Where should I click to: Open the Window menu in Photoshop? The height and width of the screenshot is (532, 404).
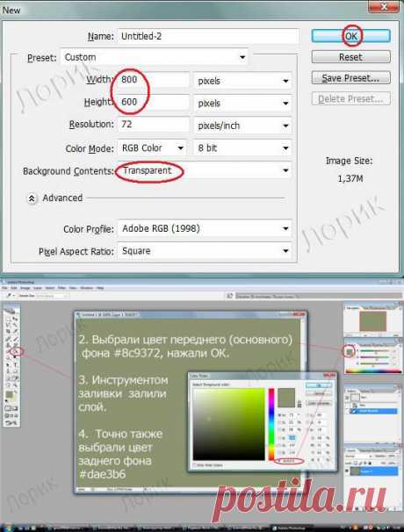(x=87, y=288)
